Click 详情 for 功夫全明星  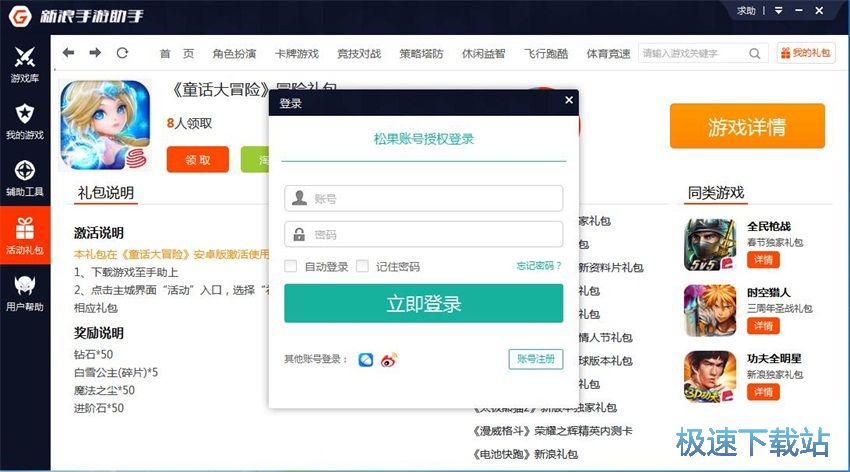pos(763,392)
